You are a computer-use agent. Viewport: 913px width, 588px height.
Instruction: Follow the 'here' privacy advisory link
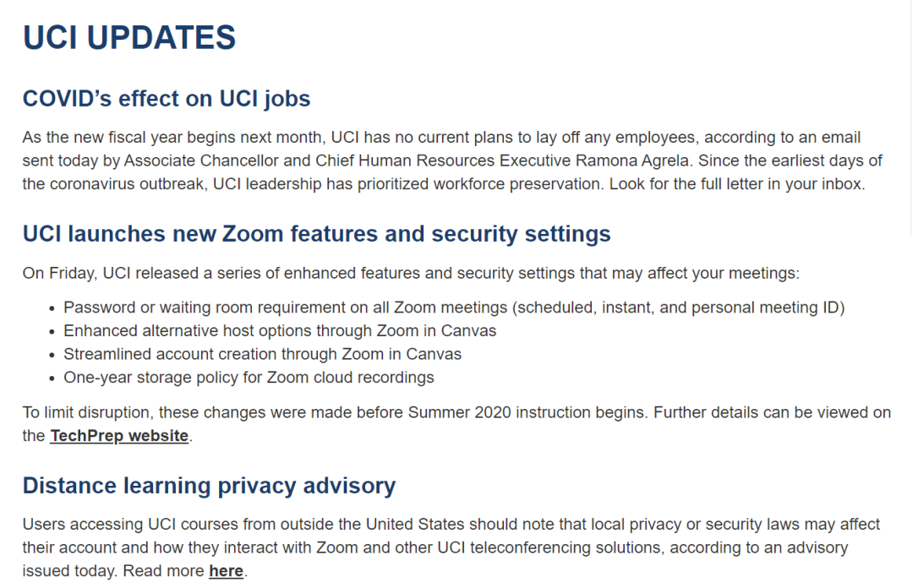226,570
